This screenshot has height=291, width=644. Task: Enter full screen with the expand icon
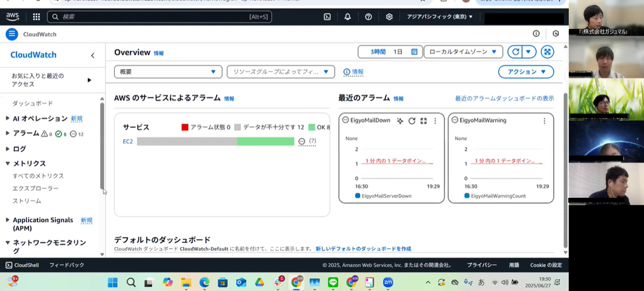(x=547, y=52)
